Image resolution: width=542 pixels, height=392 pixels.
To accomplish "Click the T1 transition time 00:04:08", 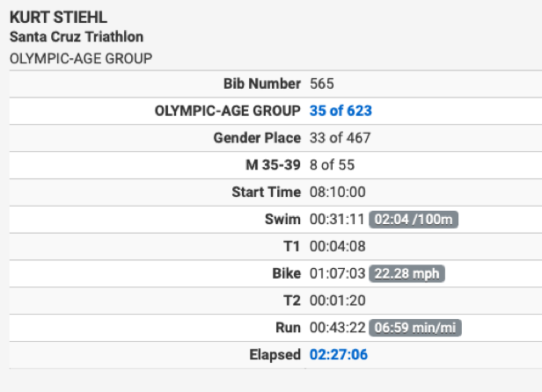I will pyautogui.click(x=338, y=246).
